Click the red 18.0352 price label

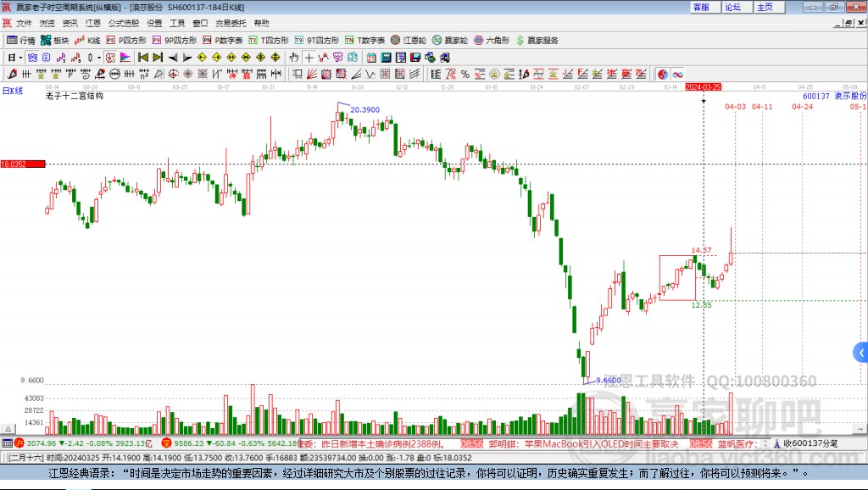[23, 164]
